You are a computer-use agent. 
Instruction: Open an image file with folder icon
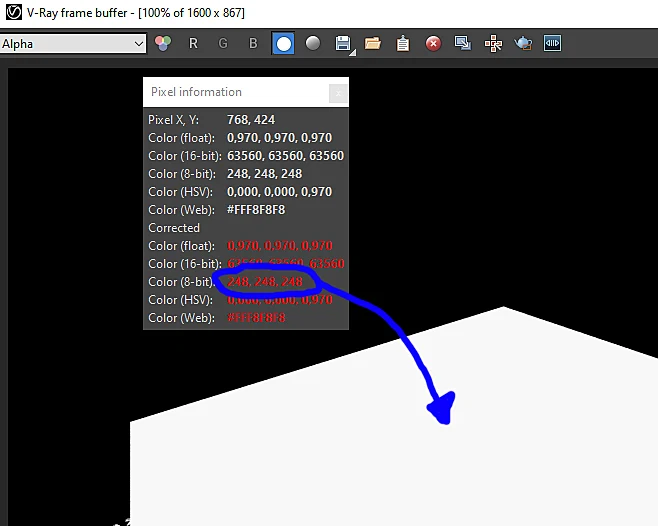point(373,43)
